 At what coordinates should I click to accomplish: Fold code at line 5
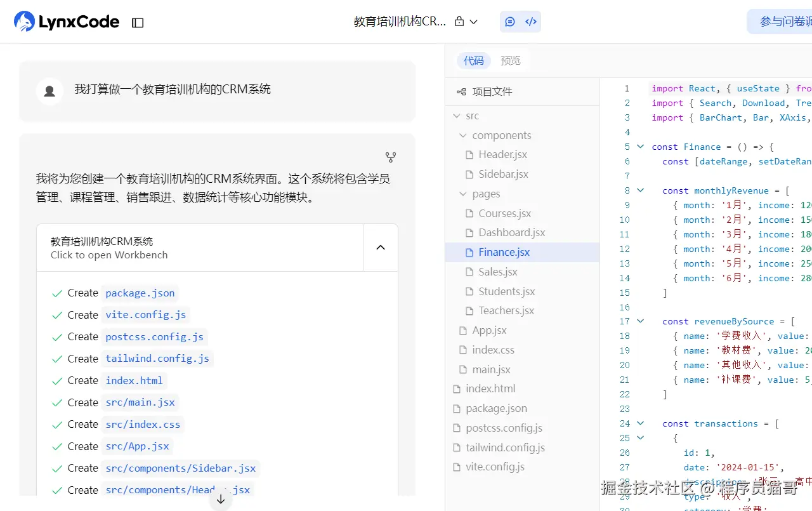pos(640,147)
